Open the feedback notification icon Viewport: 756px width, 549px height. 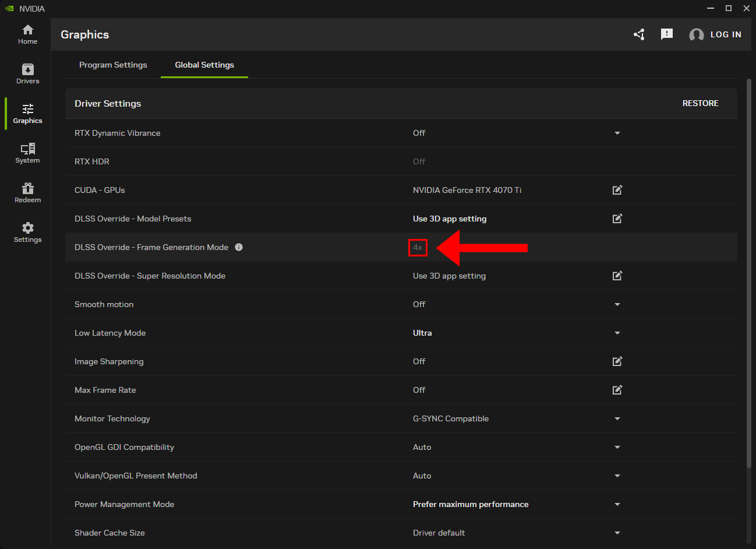667,34
